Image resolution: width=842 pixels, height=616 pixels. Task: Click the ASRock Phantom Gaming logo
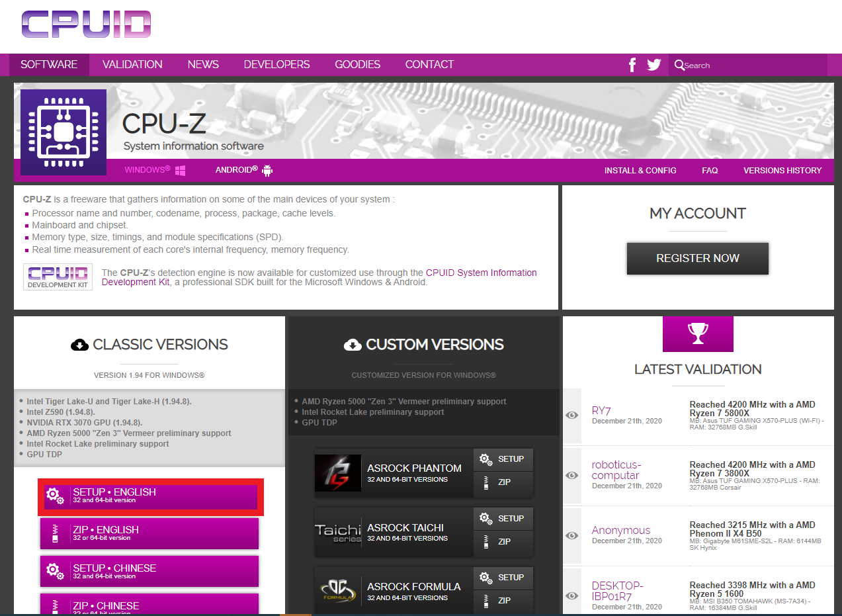pyautogui.click(x=338, y=473)
